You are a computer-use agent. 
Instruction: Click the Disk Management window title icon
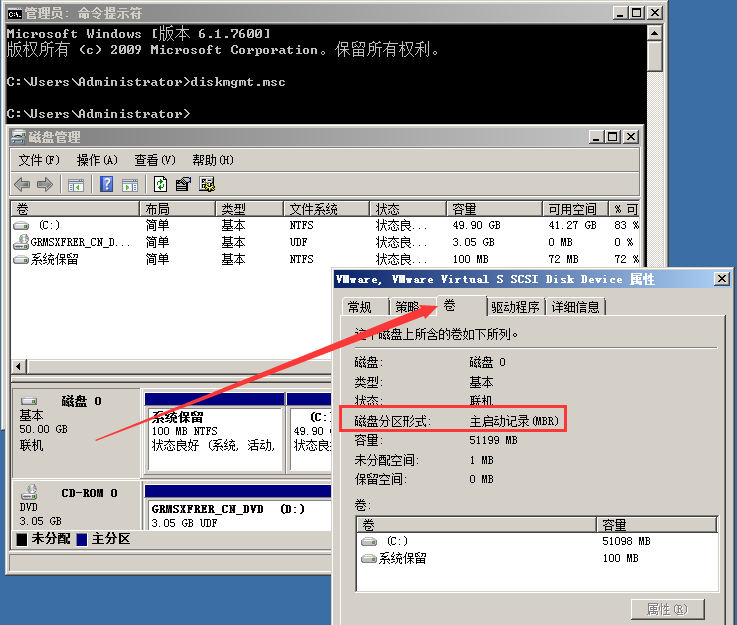tap(18, 137)
